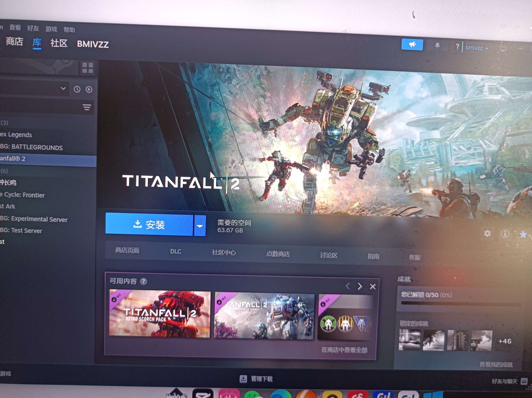The width and height of the screenshot is (532, 398).
Task: Open the second Titanfall 2 bundle DLC thumbnail
Action: pos(264,316)
